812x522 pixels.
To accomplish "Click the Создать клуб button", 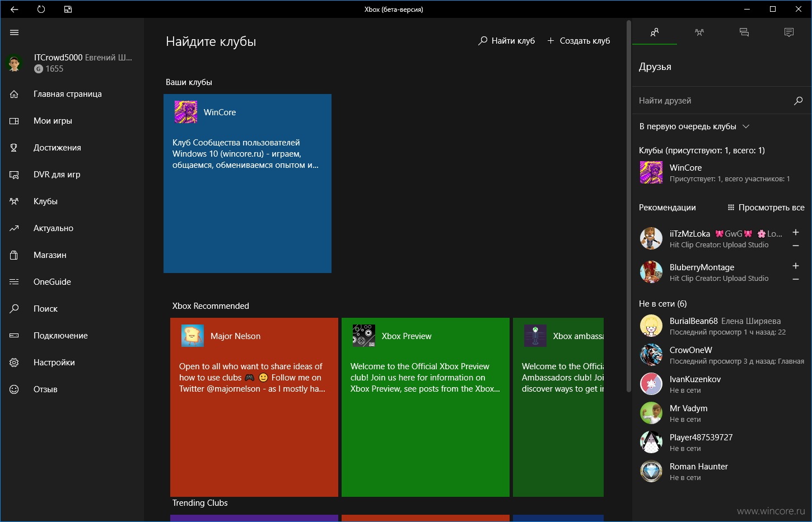I will (x=578, y=41).
